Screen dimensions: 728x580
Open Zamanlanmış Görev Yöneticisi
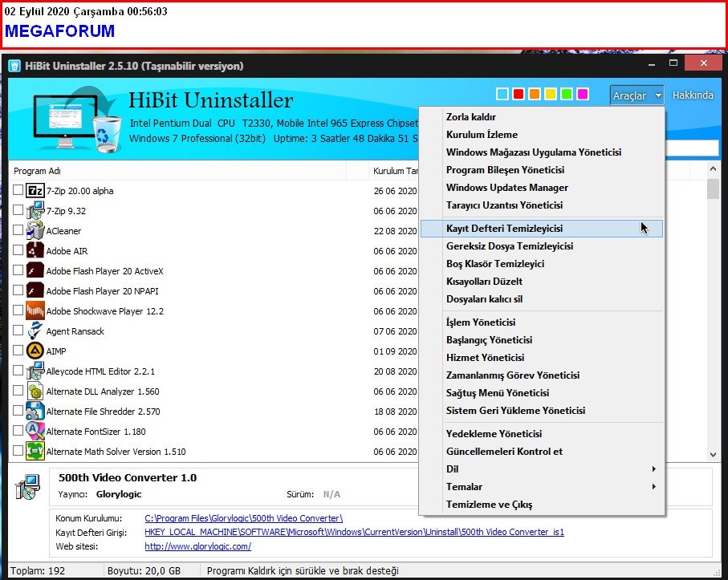pyautogui.click(x=542, y=375)
